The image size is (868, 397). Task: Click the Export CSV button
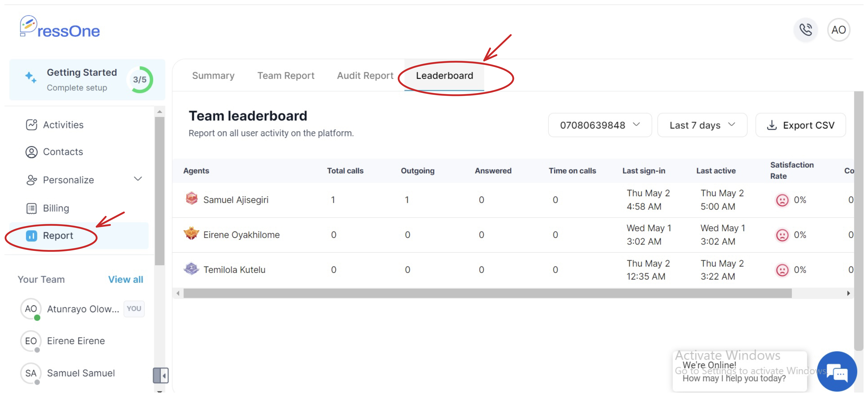tap(801, 125)
